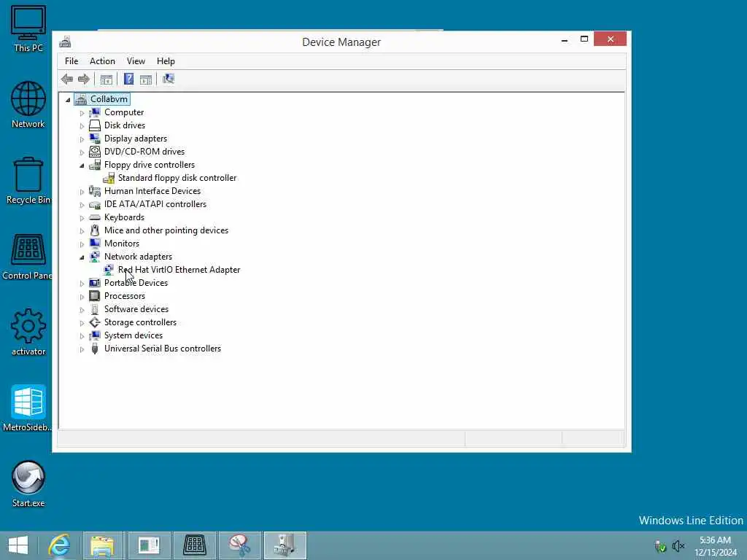
Task: Expand the Software devices category
Action: pyautogui.click(x=82, y=309)
